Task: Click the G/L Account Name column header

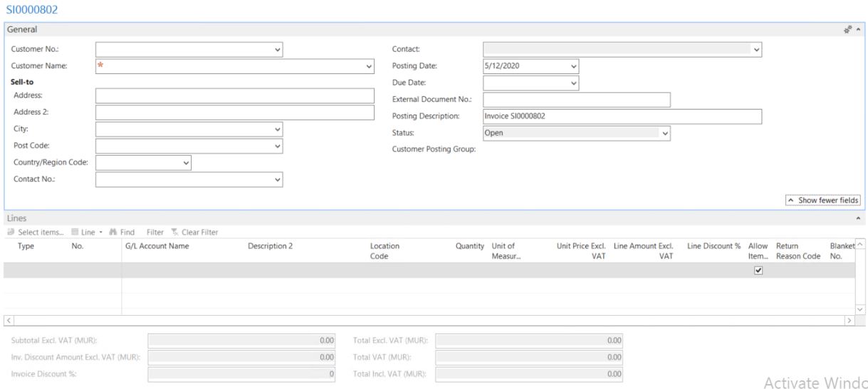Action: click(157, 247)
